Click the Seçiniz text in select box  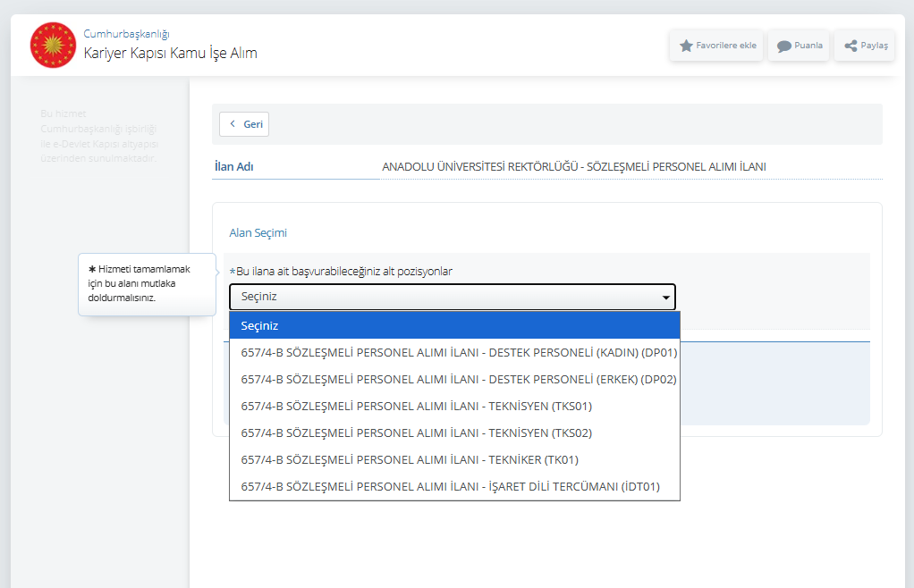click(x=259, y=298)
